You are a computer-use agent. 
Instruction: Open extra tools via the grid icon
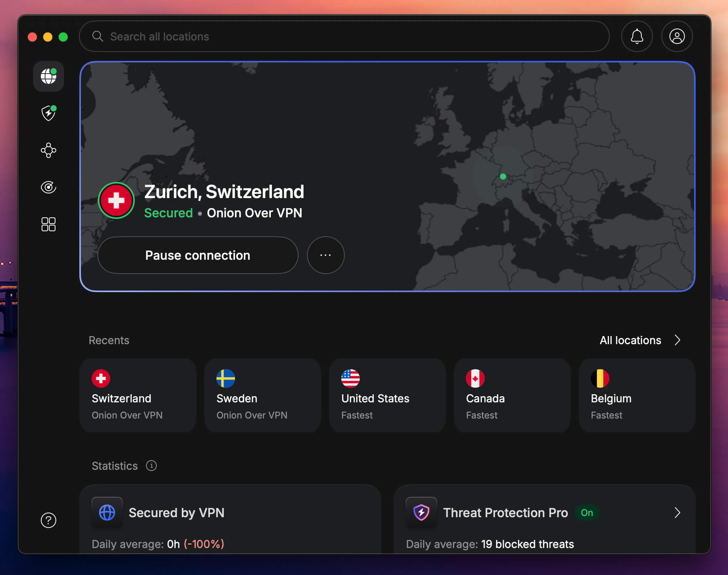48,224
